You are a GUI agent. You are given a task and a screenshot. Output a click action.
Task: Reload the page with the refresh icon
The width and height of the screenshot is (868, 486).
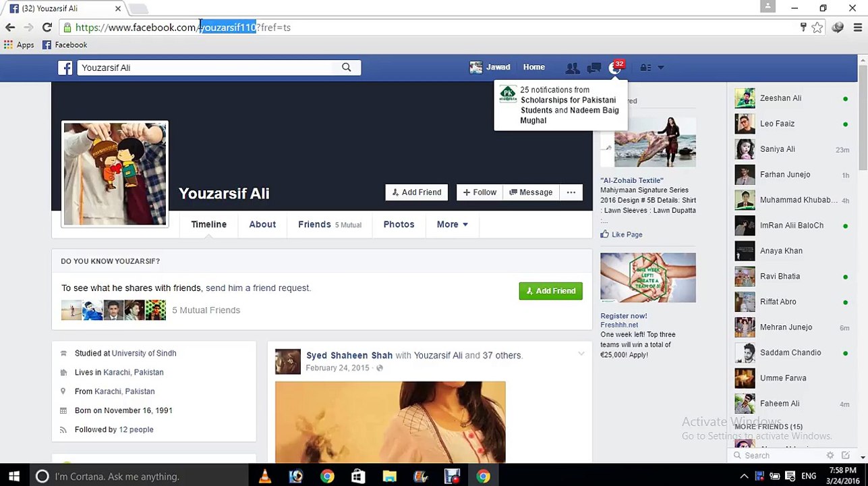[x=47, y=28]
